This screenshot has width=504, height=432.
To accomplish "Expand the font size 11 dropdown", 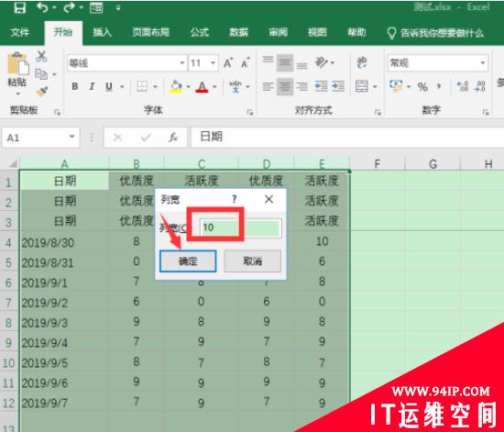I will [x=213, y=63].
